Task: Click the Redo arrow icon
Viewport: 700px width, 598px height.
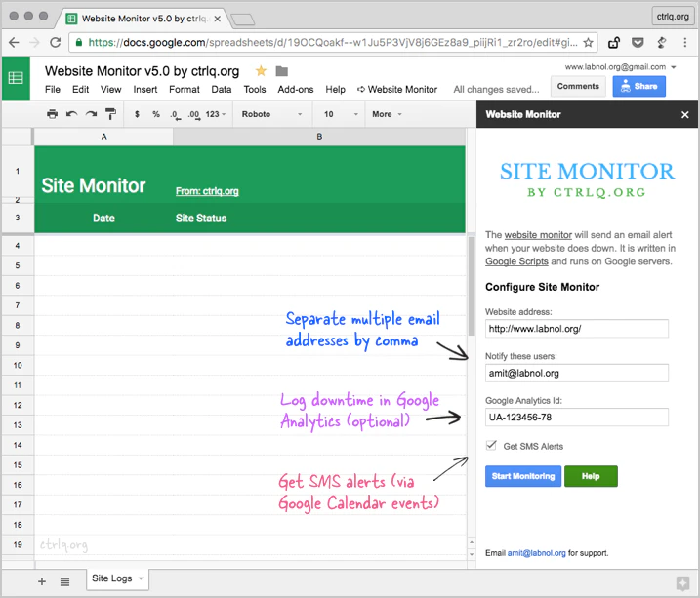Action: point(91,114)
